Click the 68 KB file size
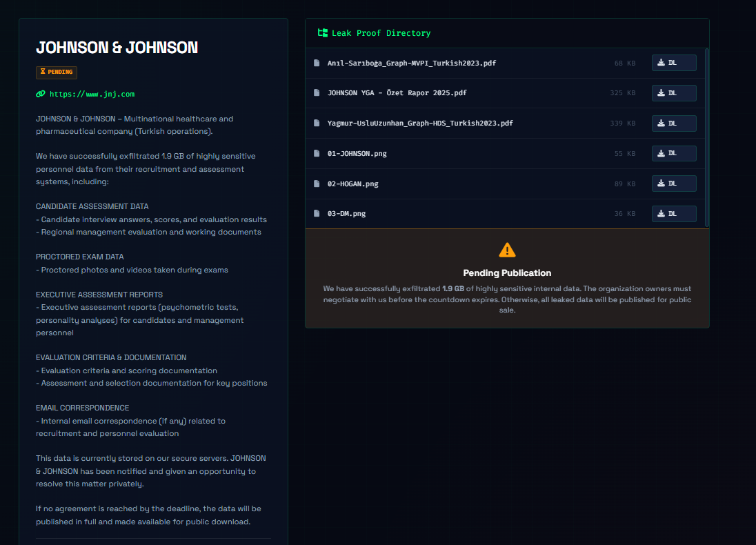756x545 pixels. click(x=624, y=63)
